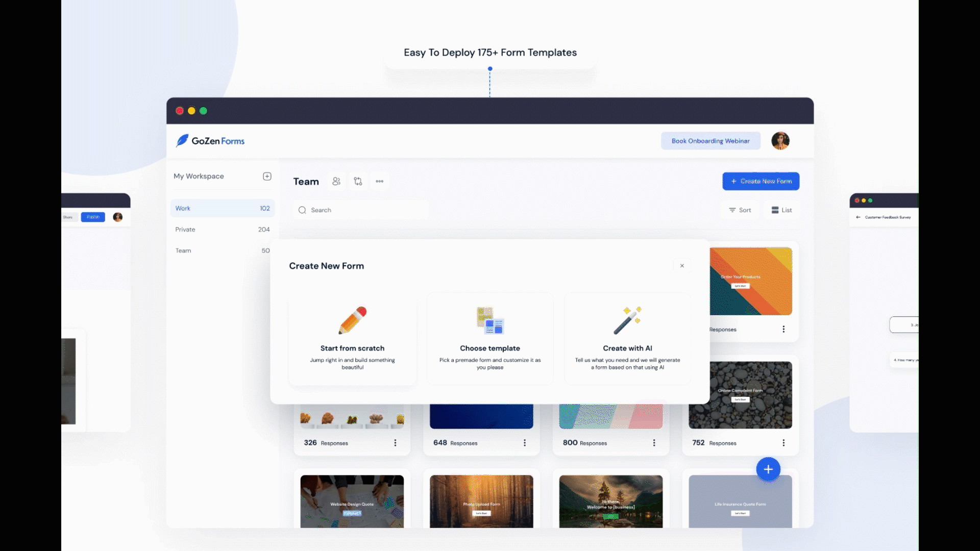
Task: Click the magic wand AI icon
Action: coord(627,320)
